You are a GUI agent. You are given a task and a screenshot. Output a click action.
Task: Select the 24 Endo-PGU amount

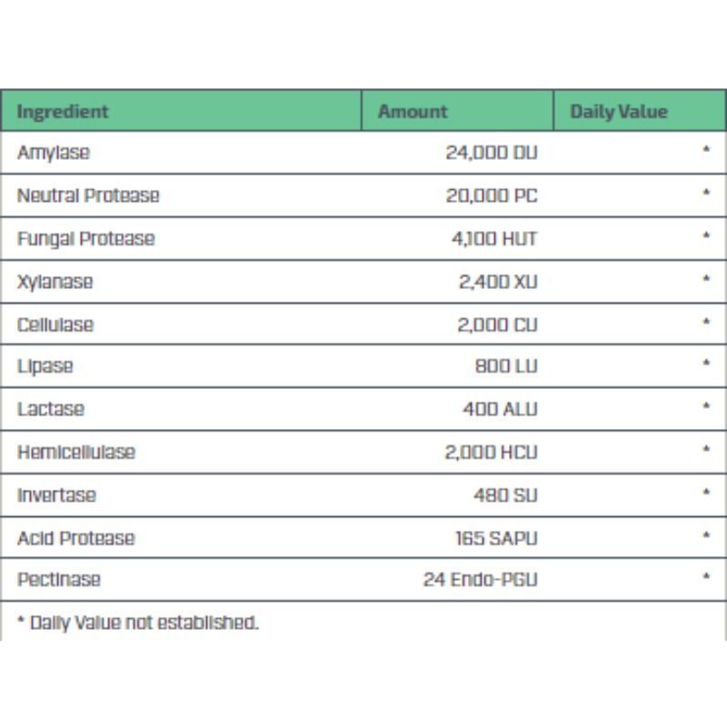(481, 580)
